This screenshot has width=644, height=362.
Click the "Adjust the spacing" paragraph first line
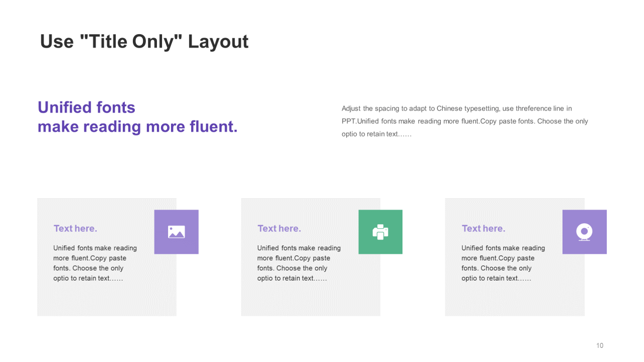click(456, 109)
